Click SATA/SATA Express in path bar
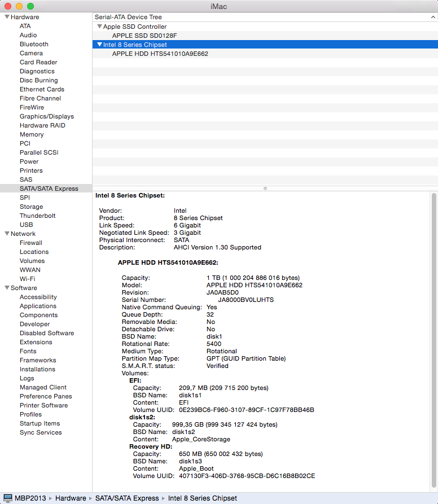438x504 pixels. 127,498
